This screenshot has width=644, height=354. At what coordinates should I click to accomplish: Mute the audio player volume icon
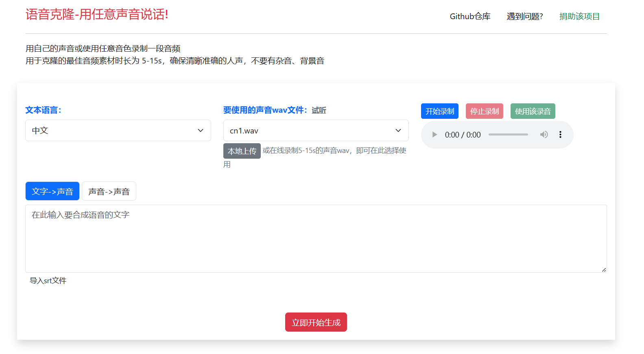[544, 135]
